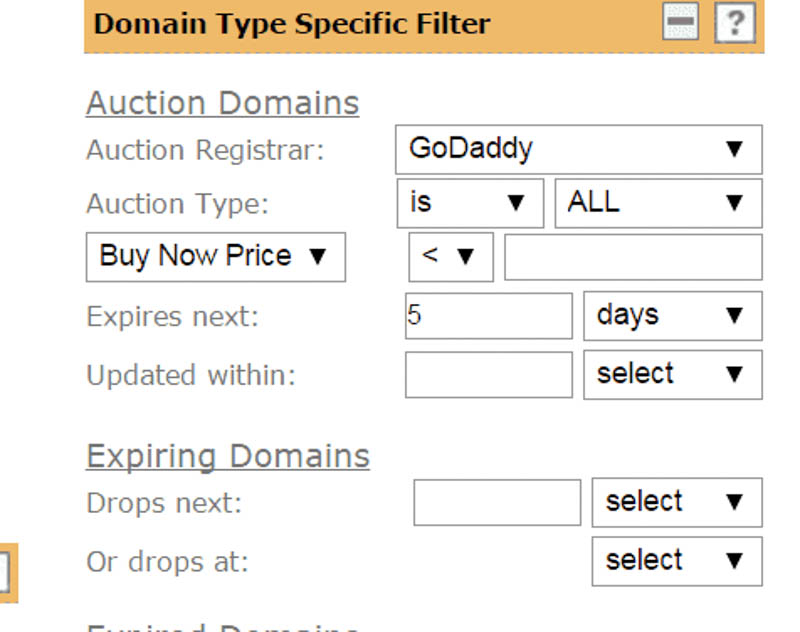Open the Updated within unit select dropdown
Screen dimensions: 800x632
click(x=672, y=374)
